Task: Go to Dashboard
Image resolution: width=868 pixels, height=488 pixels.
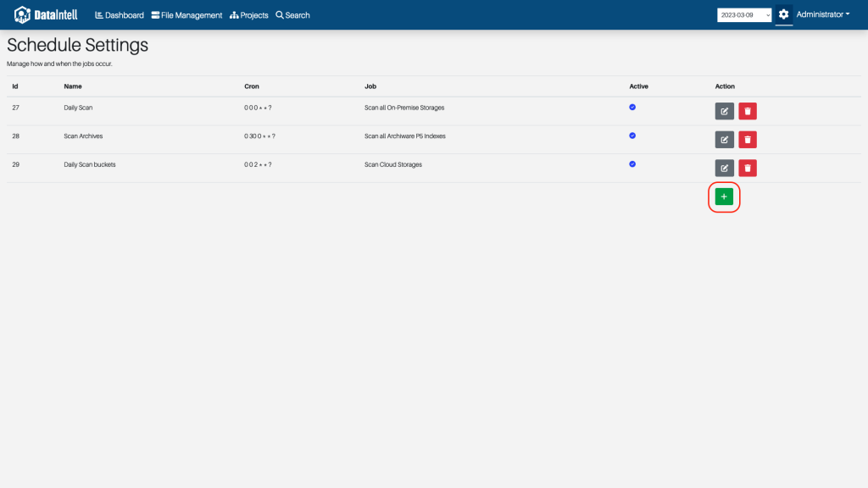Action: point(119,15)
